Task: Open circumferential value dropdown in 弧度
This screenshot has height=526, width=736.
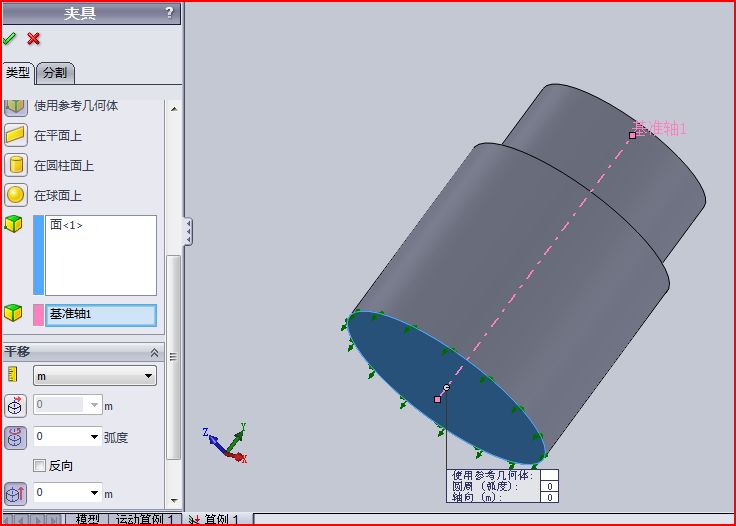Action: coord(94,437)
